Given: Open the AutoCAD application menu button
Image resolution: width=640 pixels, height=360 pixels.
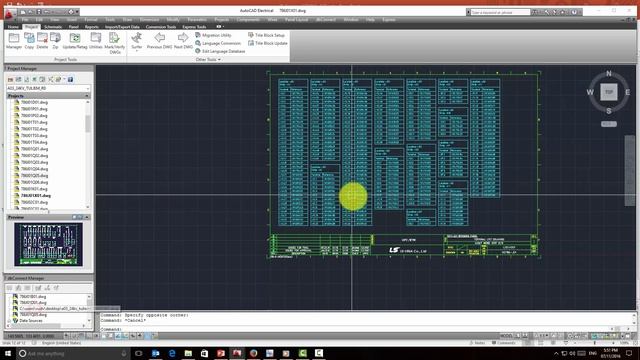Looking at the screenshot, I should (9, 13).
